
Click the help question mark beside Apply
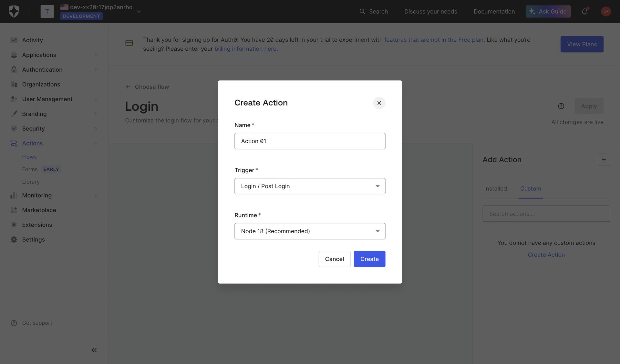click(561, 106)
